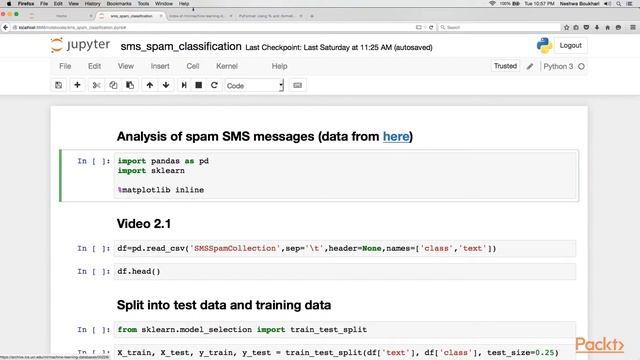Switch to the sms_spam_classification browser tab
The image size is (640, 360).
coord(131,16)
